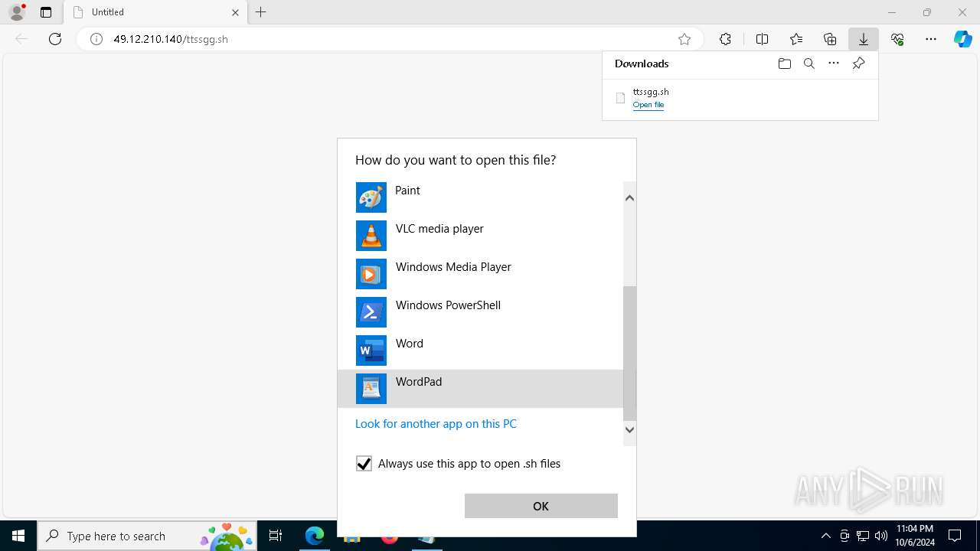The image size is (980, 551).
Task: Open the Collections icon
Action: pyautogui.click(x=830, y=39)
